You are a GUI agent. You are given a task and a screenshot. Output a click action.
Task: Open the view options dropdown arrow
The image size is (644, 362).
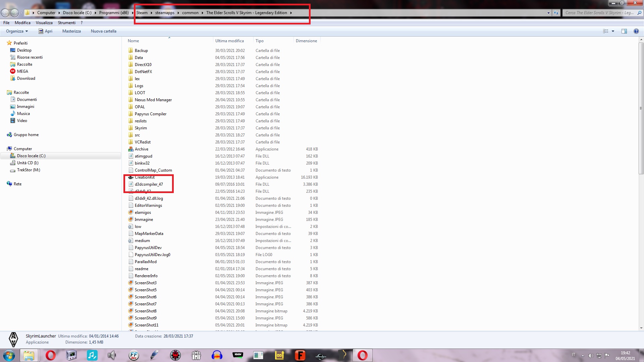click(613, 31)
